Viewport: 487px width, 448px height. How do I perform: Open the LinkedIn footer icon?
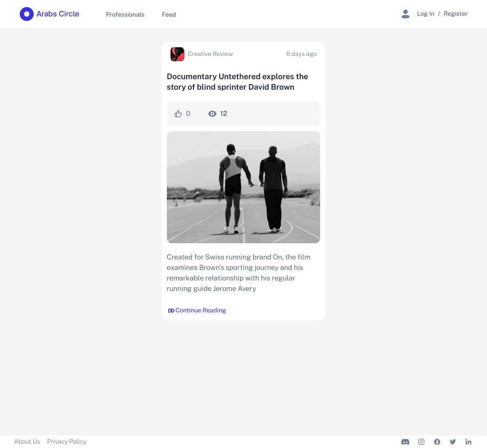coord(468,442)
